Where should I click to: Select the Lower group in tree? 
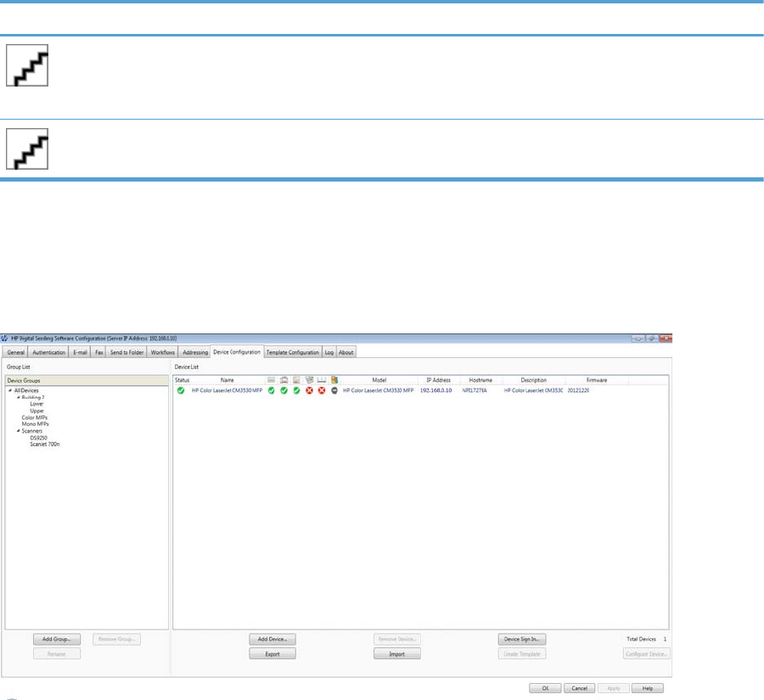37,404
